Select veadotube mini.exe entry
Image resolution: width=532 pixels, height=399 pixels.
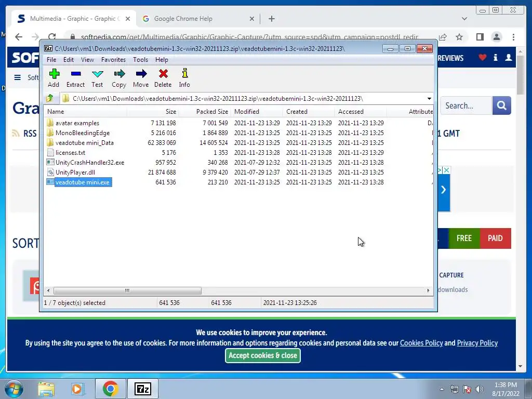click(83, 182)
